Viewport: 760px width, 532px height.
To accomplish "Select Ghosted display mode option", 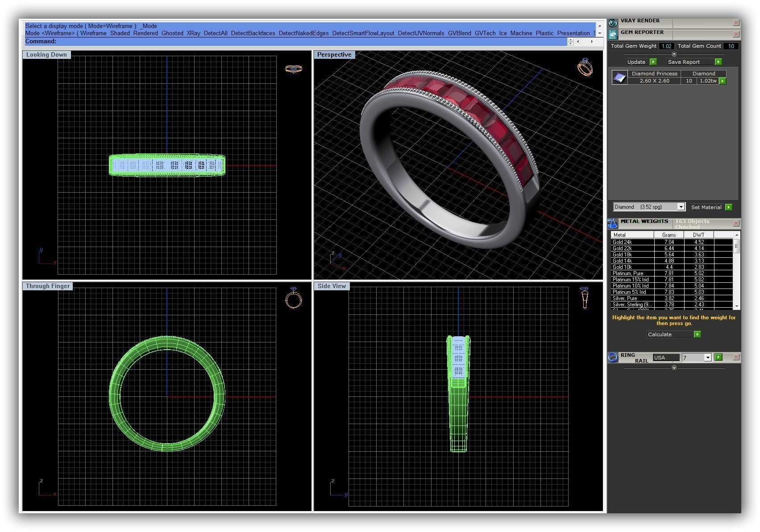I will [172, 33].
